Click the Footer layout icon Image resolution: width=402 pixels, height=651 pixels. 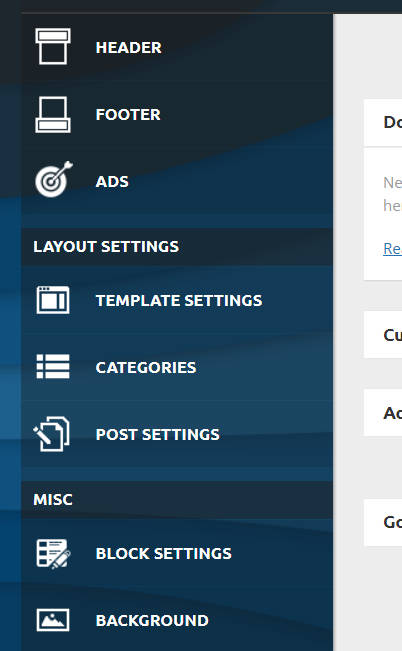(53, 115)
